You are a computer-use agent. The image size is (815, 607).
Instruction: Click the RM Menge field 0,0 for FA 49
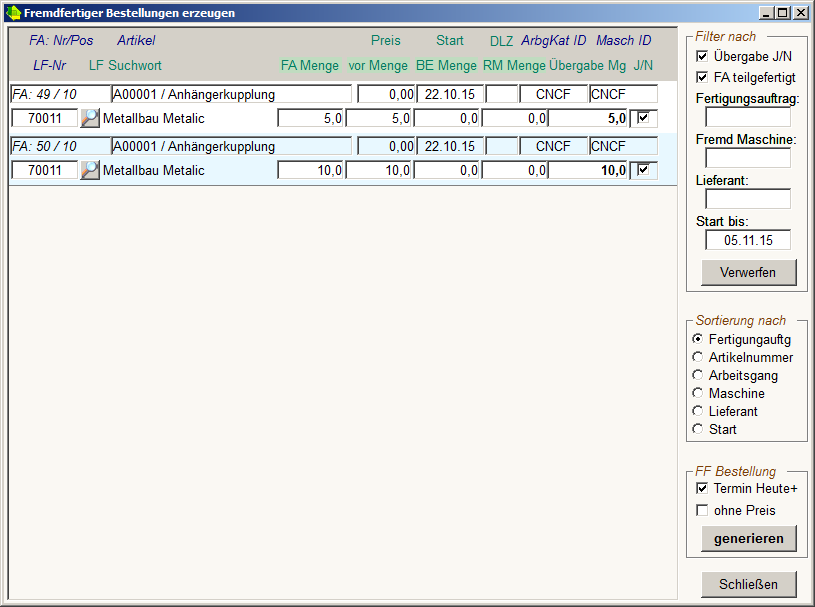[515, 118]
